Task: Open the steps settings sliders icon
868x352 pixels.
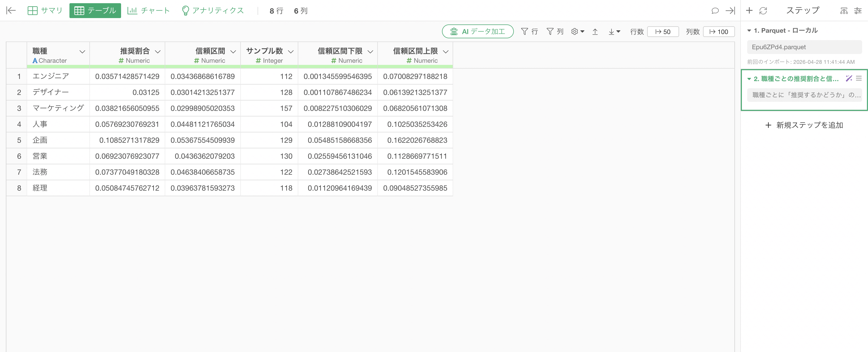Action: (858, 11)
